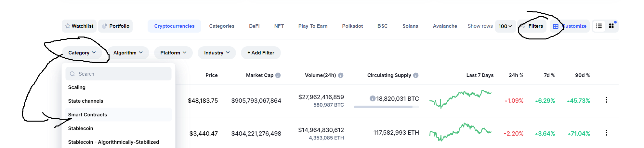Open the Algorithm filter dropdown

pyautogui.click(x=128, y=53)
